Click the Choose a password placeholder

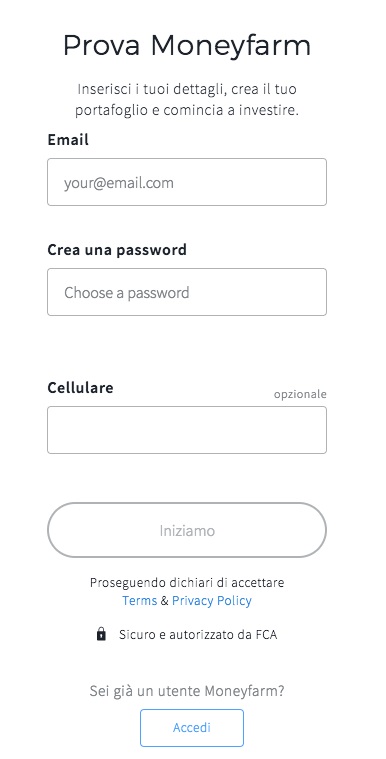point(126,293)
